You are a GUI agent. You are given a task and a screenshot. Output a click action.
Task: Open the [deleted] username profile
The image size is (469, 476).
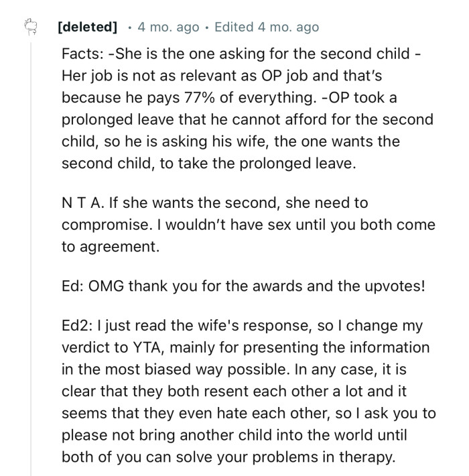point(87,27)
